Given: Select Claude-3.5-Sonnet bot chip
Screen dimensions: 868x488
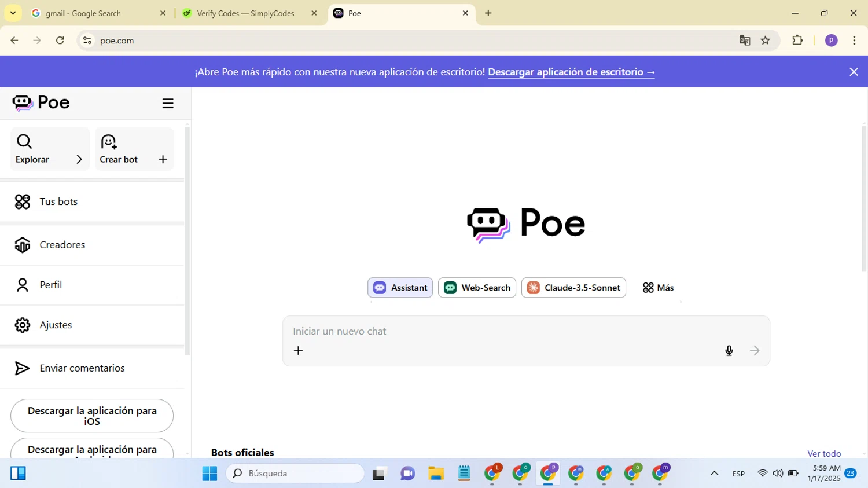Looking at the screenshot, I should point(573,288).
